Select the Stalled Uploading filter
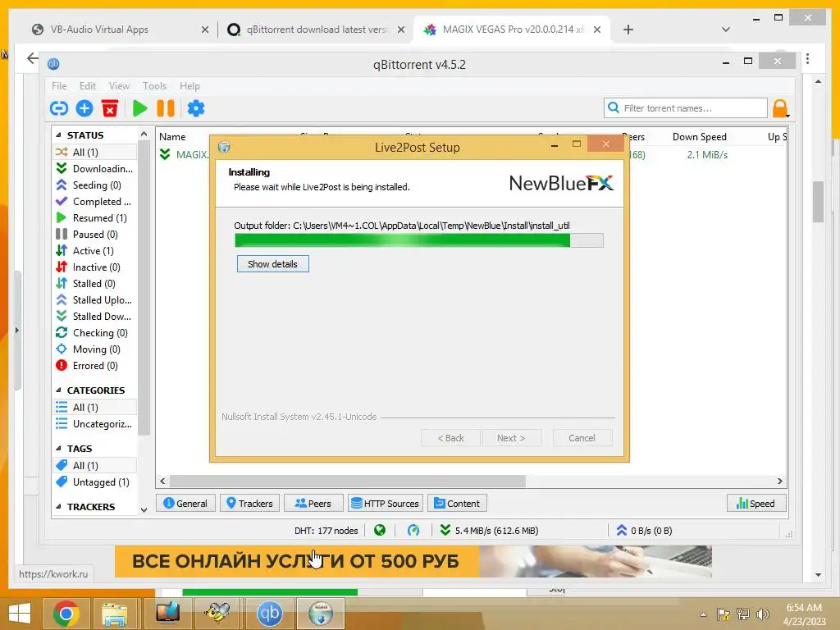Screen dimensions: 840x630 (95, 300)
